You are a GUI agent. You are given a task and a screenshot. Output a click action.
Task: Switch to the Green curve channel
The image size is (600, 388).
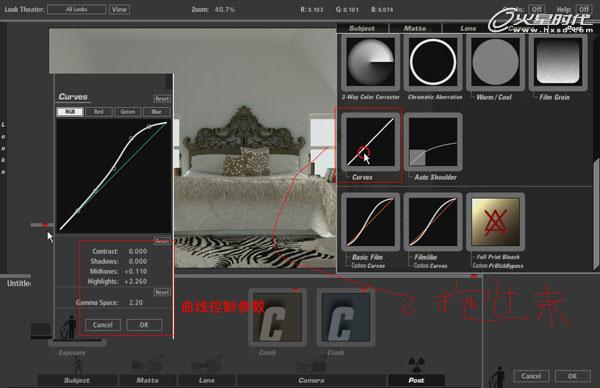pyautogui.click(x=128, y=112)
